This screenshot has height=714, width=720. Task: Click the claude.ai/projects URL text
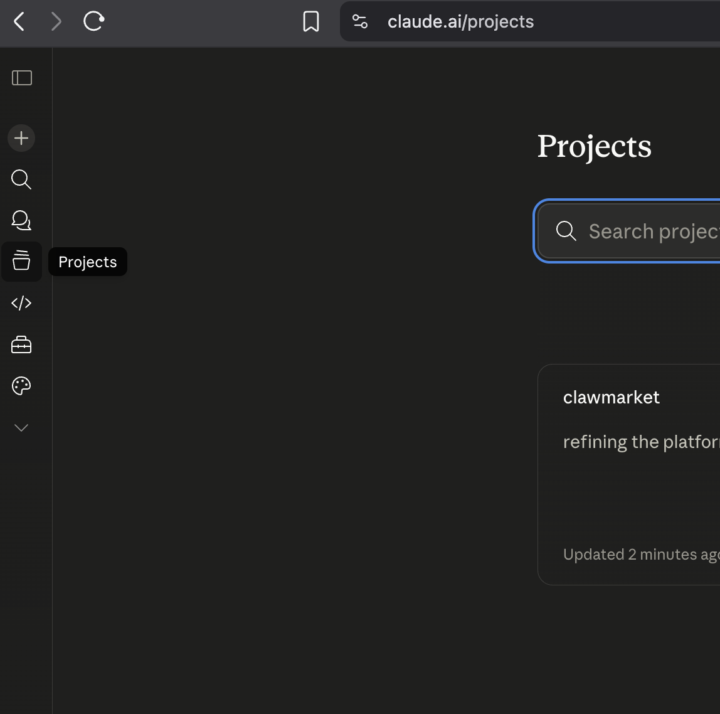pyautogui.click(x=461, y=22)
